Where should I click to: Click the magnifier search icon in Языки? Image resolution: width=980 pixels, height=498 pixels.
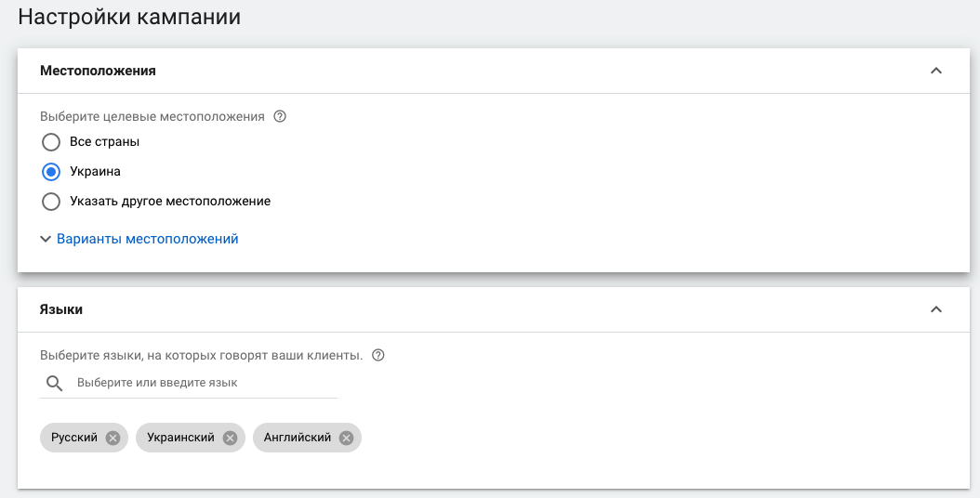point(55,383)
